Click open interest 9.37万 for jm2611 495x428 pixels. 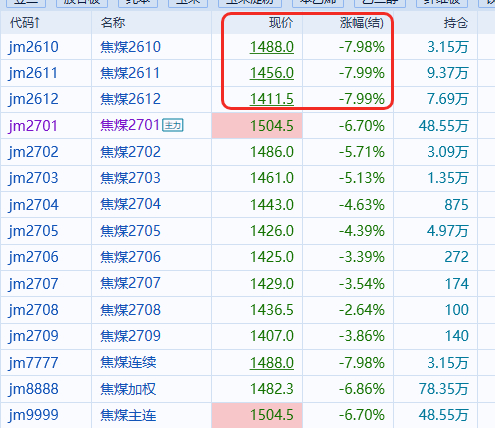coord(448,73)
